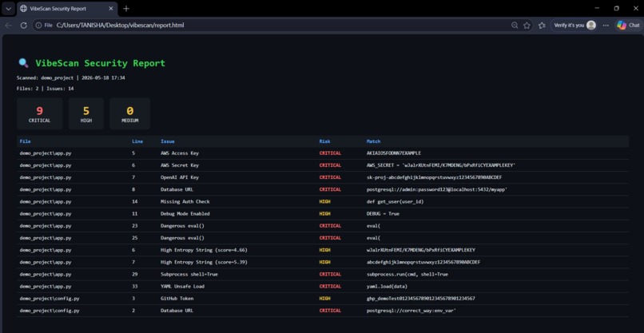Select High Entropy String score=4.66 cell
The height and width of the screenshot is (333, 644).
pyautogui.click(x=204, y=250)
